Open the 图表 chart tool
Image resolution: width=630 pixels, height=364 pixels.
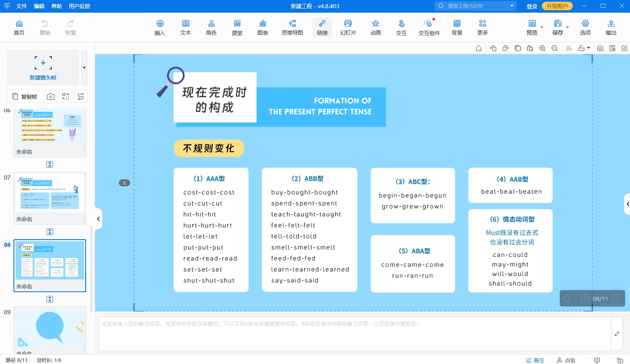pos(263,27)
